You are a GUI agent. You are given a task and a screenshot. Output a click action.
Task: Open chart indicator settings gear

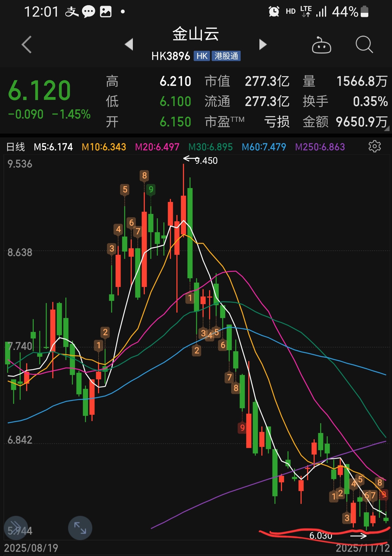click(375, 147)
